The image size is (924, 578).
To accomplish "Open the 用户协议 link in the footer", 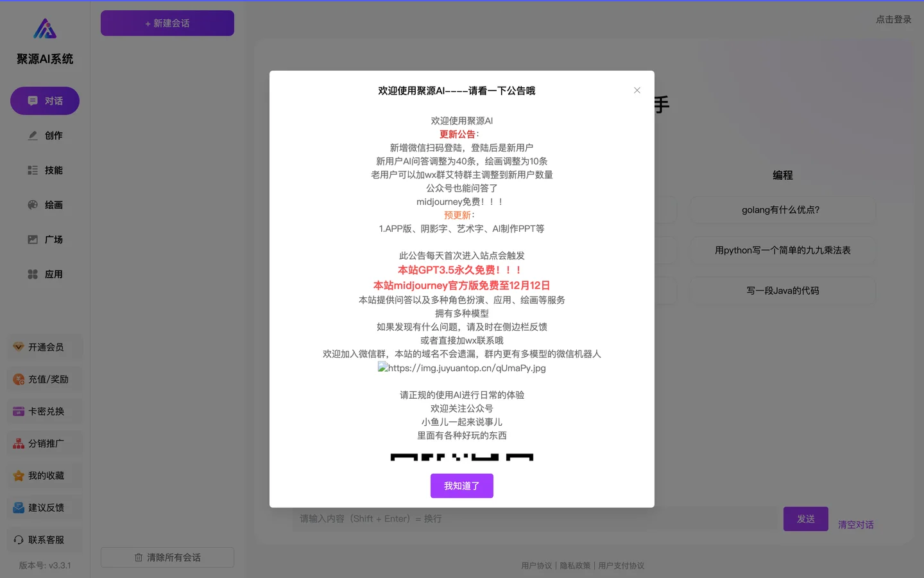I will [536, 566].
